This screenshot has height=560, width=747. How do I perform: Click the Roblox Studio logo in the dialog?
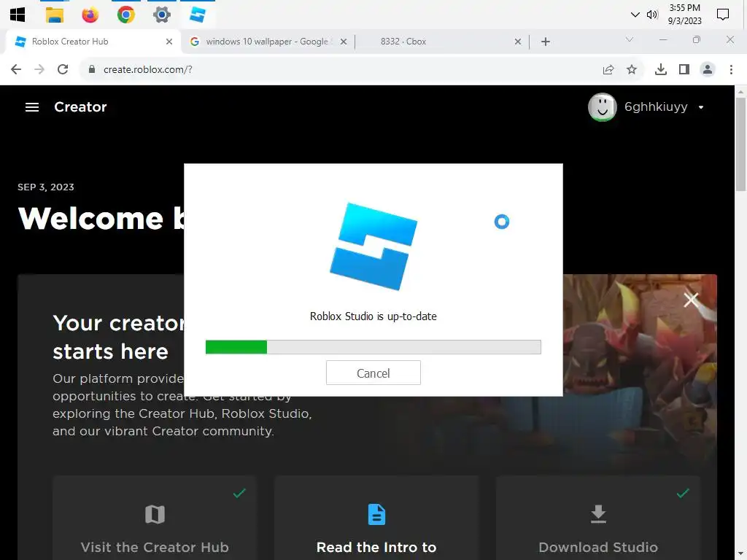coord(373,246)
